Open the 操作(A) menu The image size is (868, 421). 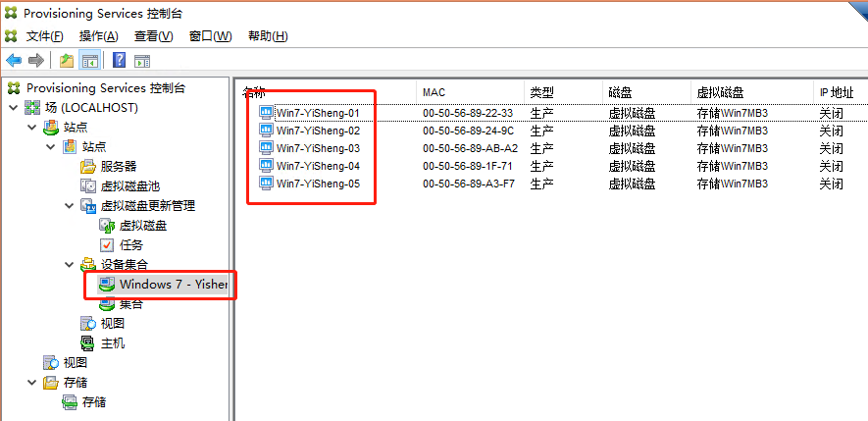pyautogui.click(x=98, y=36)
